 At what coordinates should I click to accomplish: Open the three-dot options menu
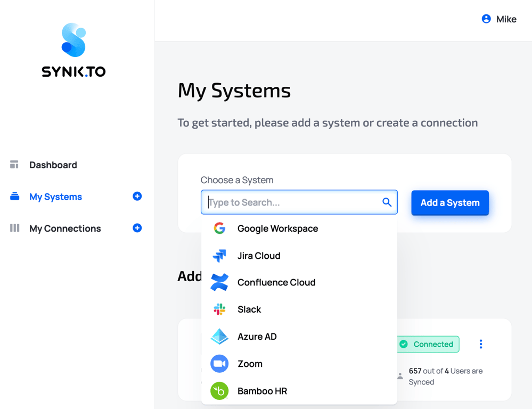tap(481, 344)
